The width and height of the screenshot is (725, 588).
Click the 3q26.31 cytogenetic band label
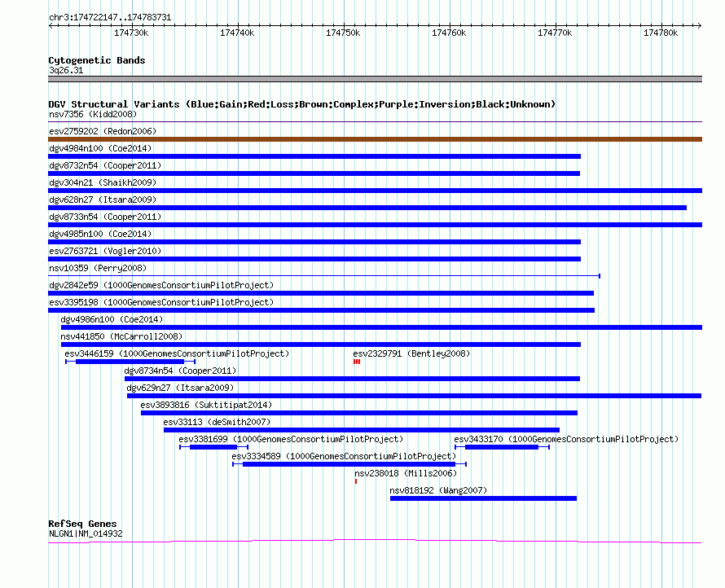click(x=66, y=70)
